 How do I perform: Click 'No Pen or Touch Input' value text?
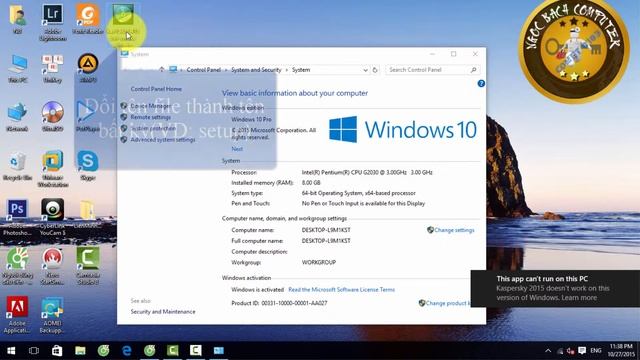[x=363, y=203]
